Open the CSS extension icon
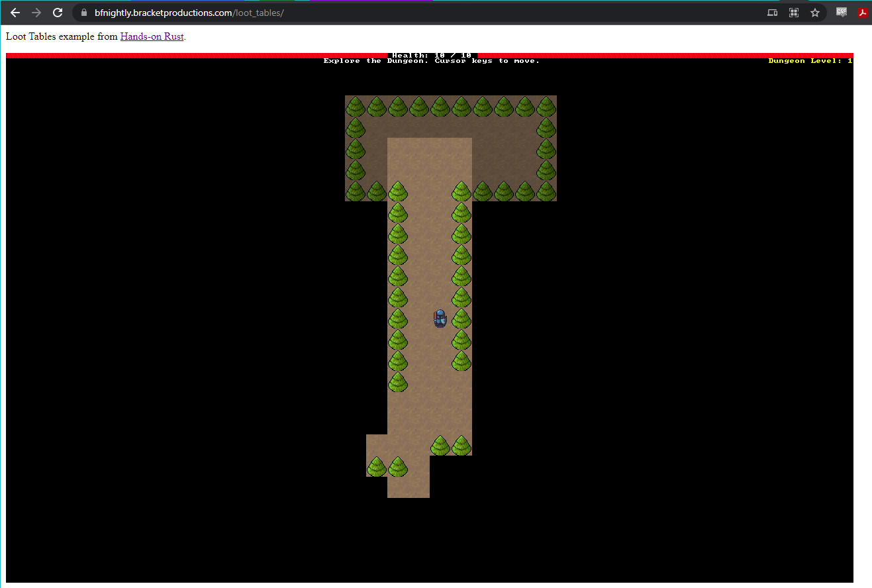Screen dimensions: 872x588 click(842, 12)
